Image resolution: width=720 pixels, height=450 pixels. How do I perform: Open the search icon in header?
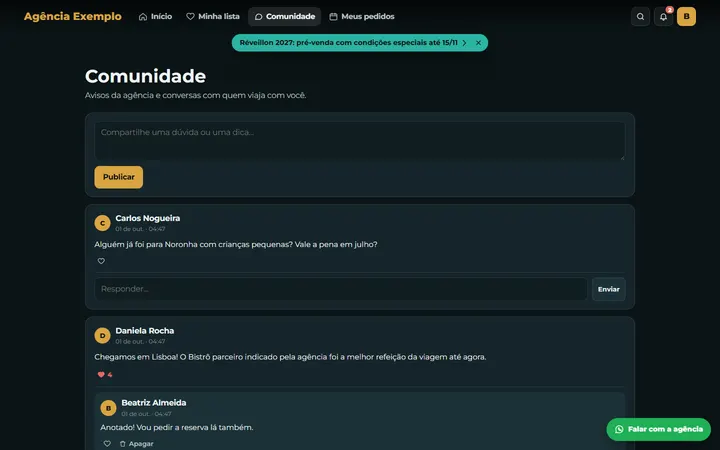click(x=640, y=17)
